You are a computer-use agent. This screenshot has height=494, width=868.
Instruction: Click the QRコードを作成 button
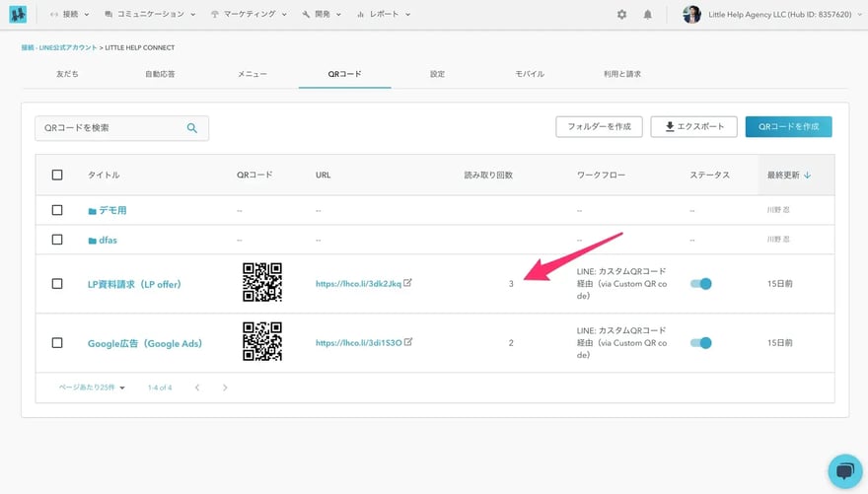pyautogui.click(x=788, y=126)
